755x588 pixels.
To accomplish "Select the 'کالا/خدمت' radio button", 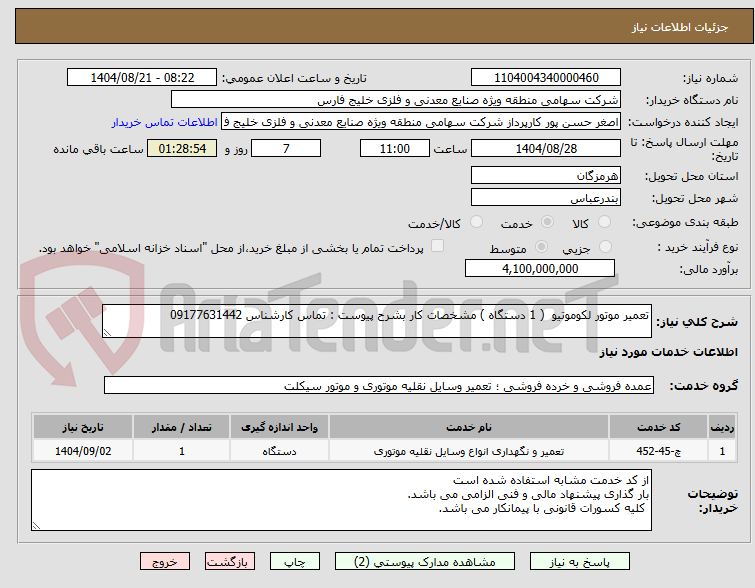I will [x=476, y=222].
